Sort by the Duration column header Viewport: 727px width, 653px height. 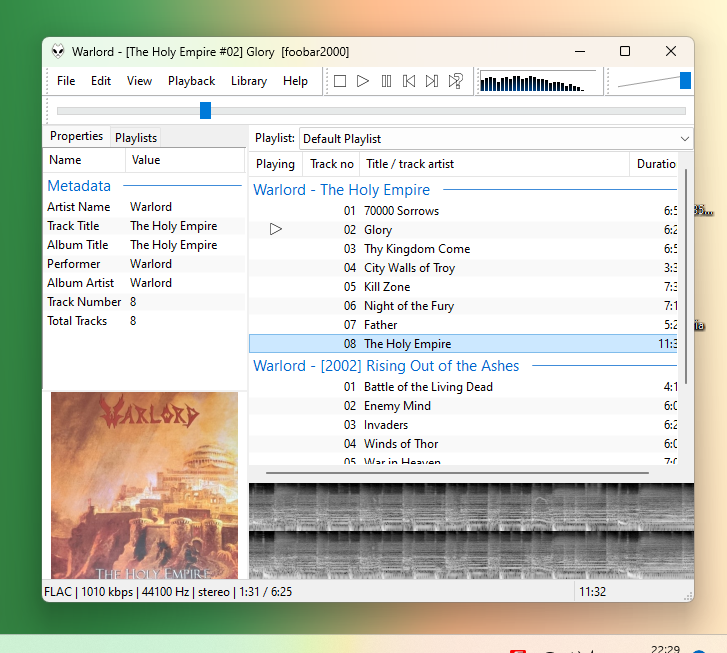(x=656, y=164)
